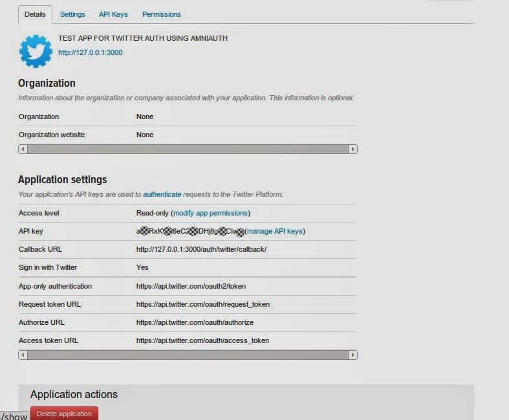Click the 'None' value in Organization row

pos(145,116)
